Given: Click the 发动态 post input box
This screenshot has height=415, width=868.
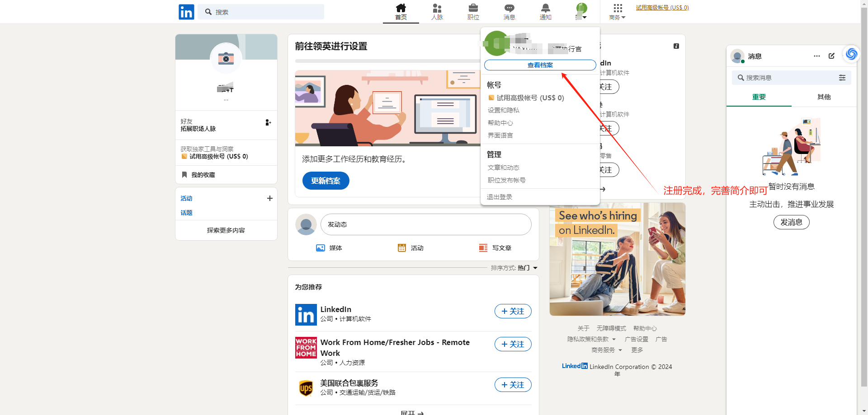Looking at the screenshot, I should 425,224.
